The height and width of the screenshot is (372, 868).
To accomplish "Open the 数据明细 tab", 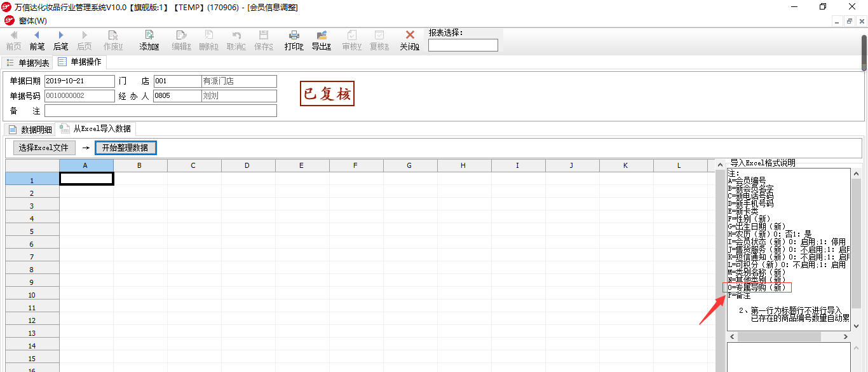I will (x=31, y=130).
